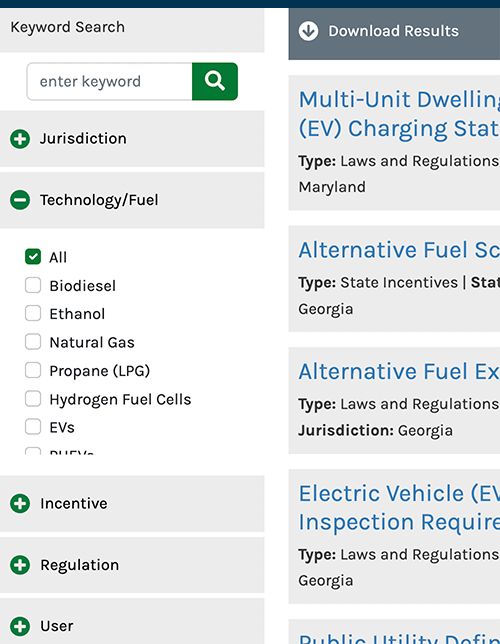Expand User with its plus icon
This screenshot has width=500, height=644.
pos(20,626)
